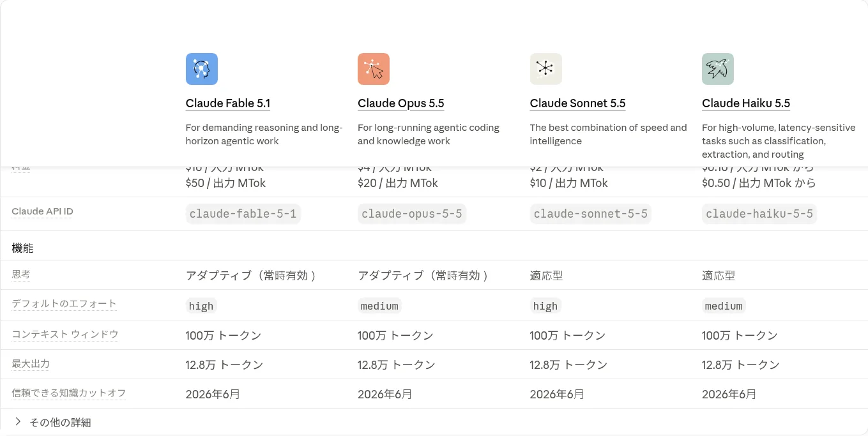Click the 最大出力 row label
Viewport: 868px width, 436px height.
[x=31, y=364]
